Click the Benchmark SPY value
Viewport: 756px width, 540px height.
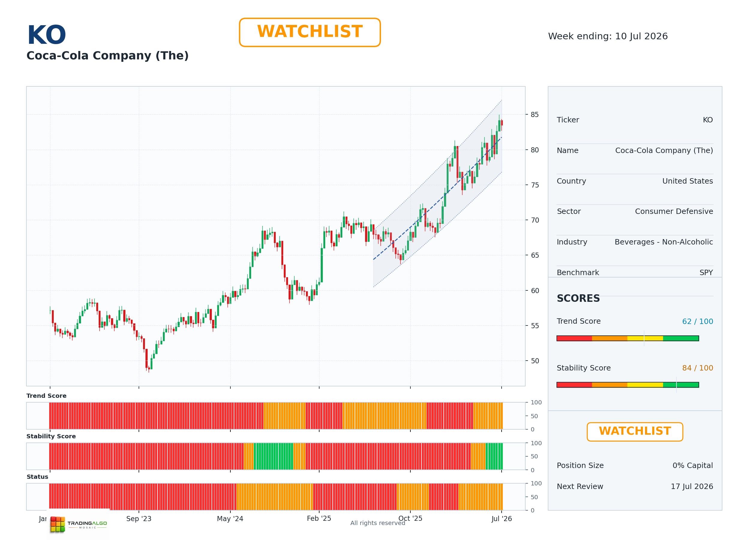click(x=706, y=273)
